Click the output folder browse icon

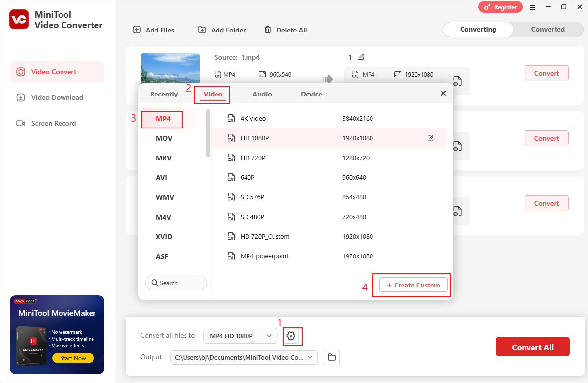coord(332,357)
